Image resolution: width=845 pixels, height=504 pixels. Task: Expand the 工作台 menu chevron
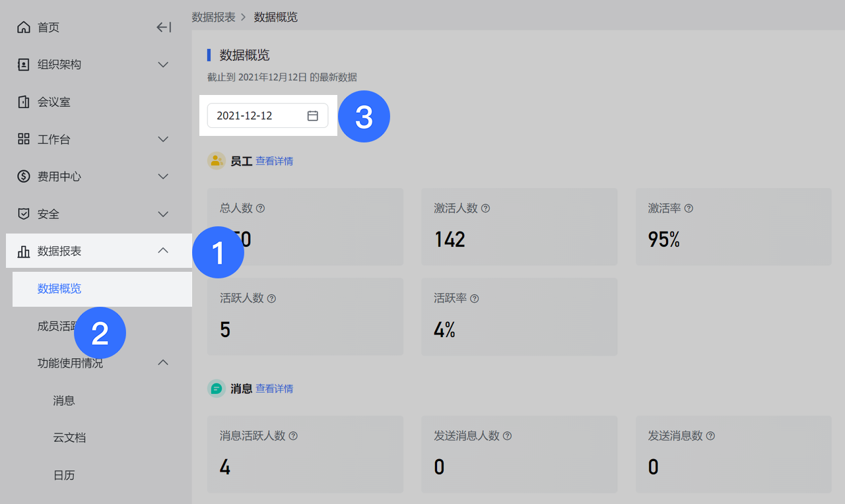tap(164, 139)
